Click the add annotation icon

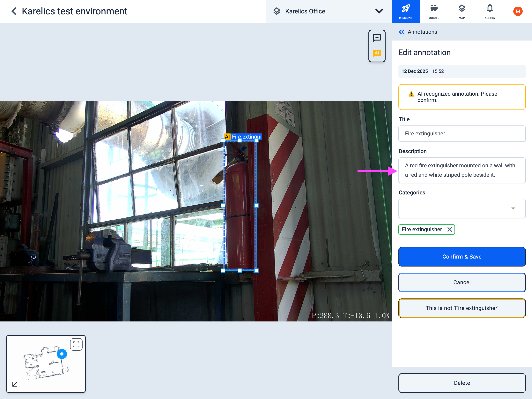[x=377, y=38]
